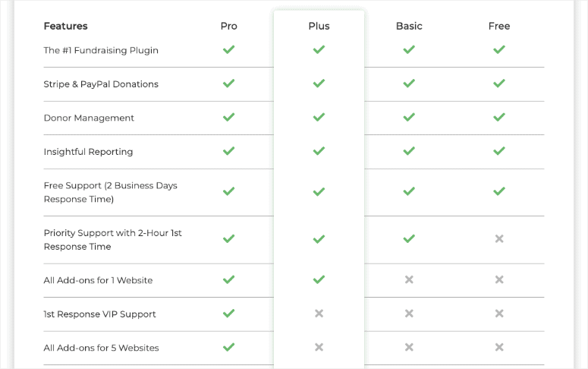Click Basic checkmark for Priority Support row

(x=409, y=238)
